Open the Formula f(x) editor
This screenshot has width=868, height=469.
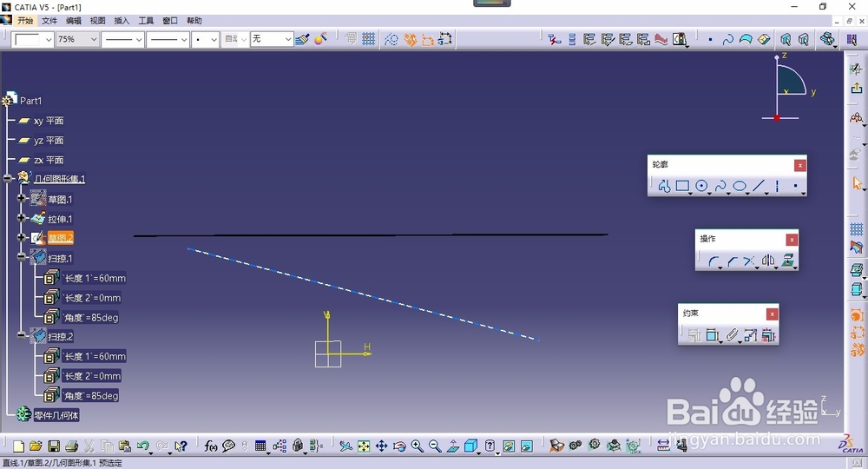click(x=210, y=446)
